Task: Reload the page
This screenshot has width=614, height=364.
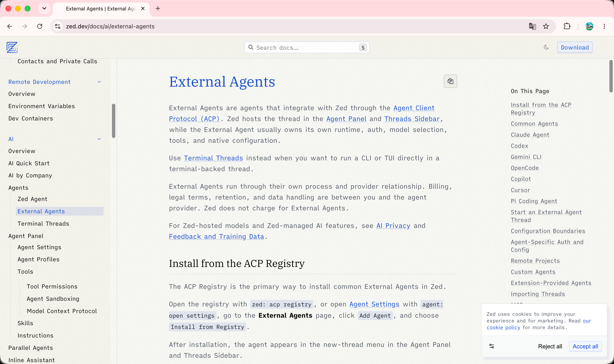Action: click(40, 26)
